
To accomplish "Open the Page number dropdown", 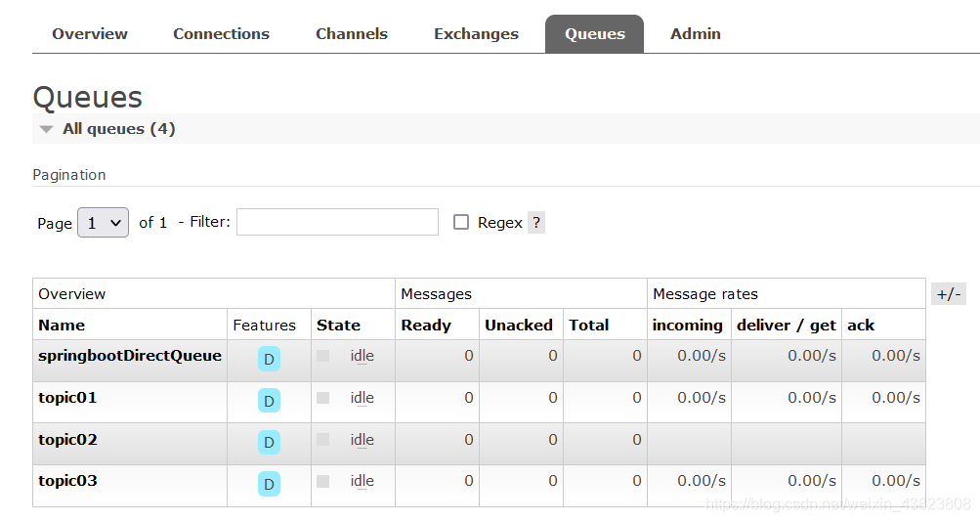I will 103,223.
